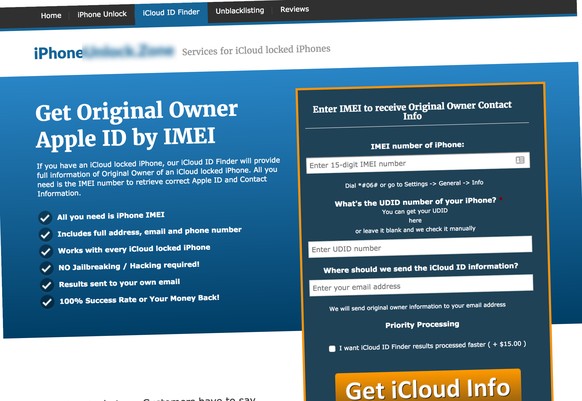Open the Reviews page

(294, 9)
